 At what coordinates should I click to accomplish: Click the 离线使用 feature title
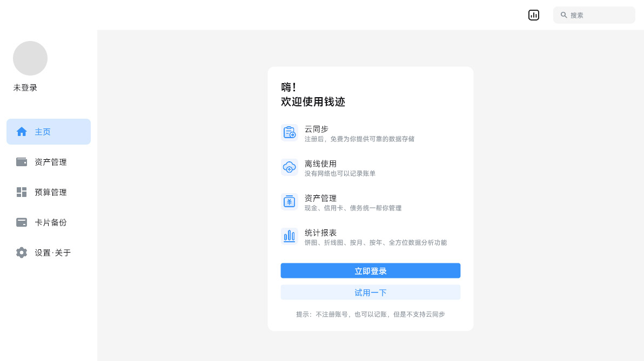click(320, 164)
